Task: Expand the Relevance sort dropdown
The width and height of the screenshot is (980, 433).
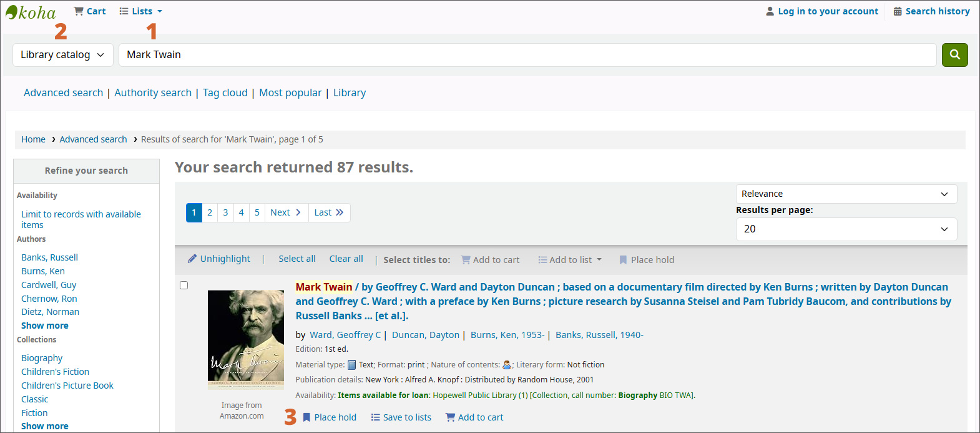Action: [846, 194]
